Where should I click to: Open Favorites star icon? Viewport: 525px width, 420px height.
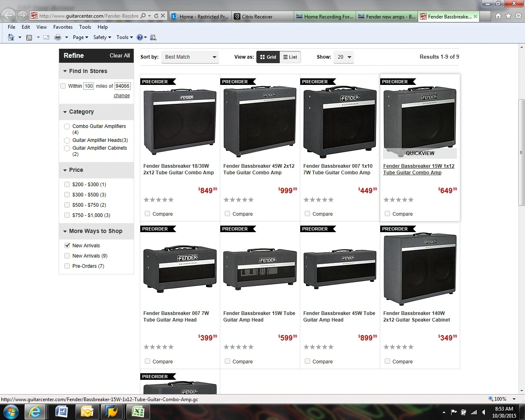coord(508,16)
